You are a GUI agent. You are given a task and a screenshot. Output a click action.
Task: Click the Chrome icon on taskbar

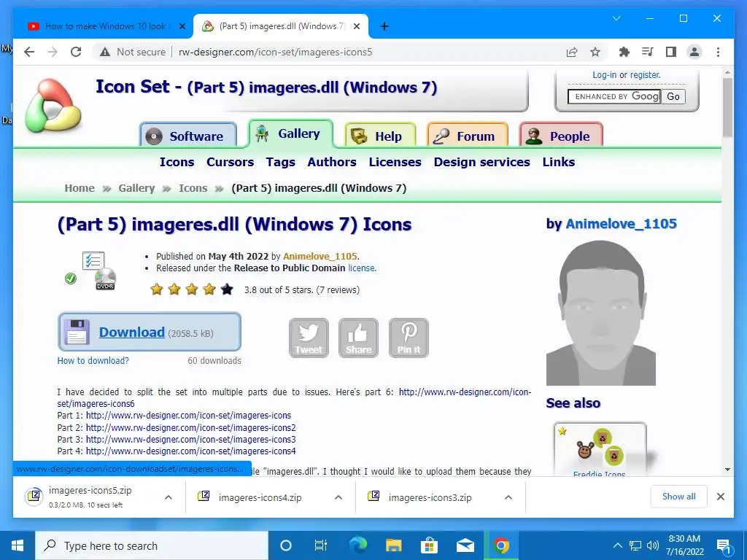pyautogui.click(x=501, y=545)
